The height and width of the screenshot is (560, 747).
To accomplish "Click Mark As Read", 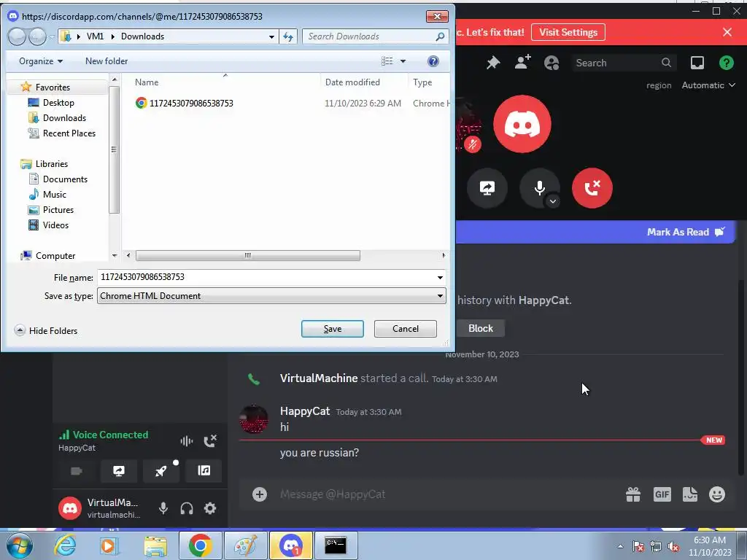I will [x=686, y=232].
